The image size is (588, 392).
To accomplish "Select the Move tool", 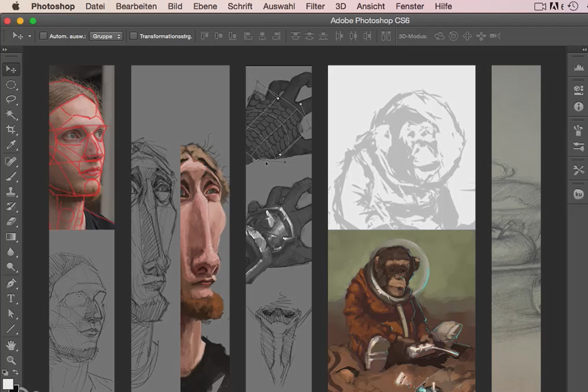I will click(12, 69).
